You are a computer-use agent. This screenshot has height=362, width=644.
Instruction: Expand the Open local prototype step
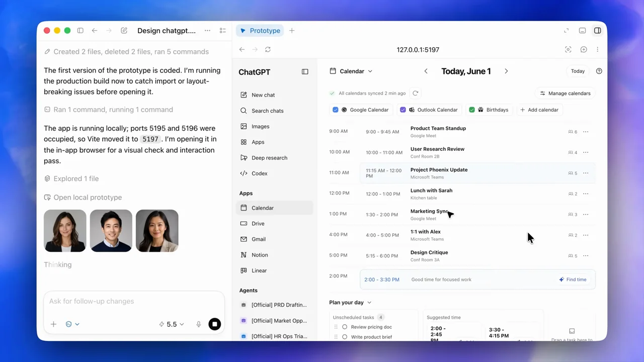point(83,198)
